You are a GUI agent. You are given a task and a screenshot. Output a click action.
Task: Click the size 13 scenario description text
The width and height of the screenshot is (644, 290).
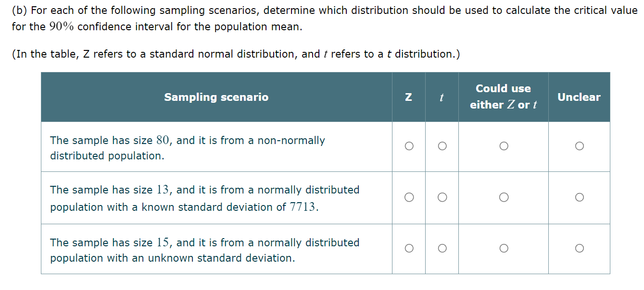(x=204, y=198)
